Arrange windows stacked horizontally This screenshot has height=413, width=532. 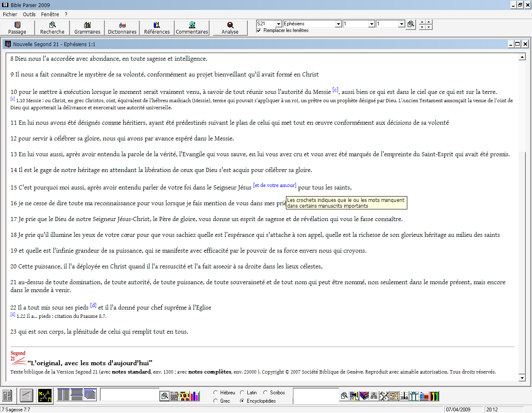coord(77,395)
